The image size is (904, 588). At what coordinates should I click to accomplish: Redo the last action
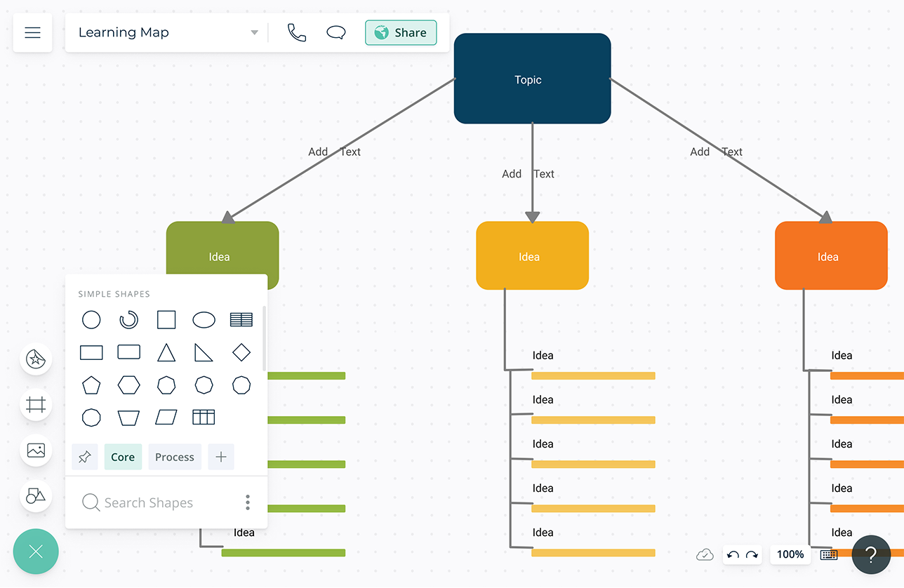click(752, 555)
